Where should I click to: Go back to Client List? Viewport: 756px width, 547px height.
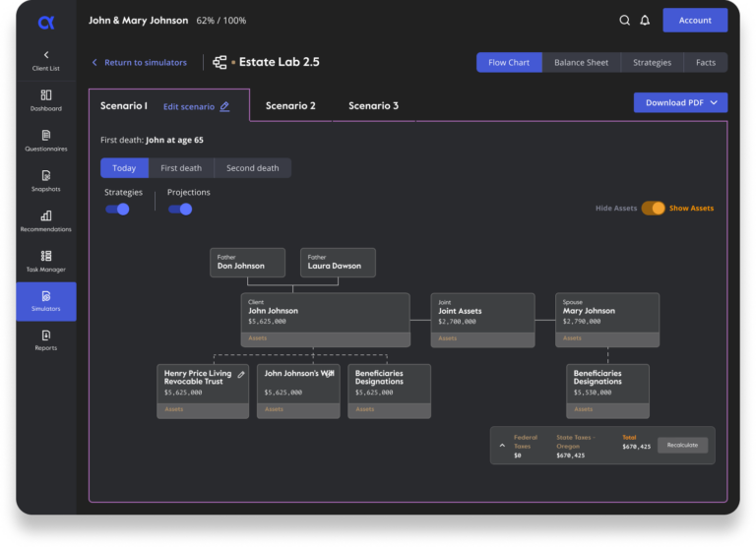point(46,61)
